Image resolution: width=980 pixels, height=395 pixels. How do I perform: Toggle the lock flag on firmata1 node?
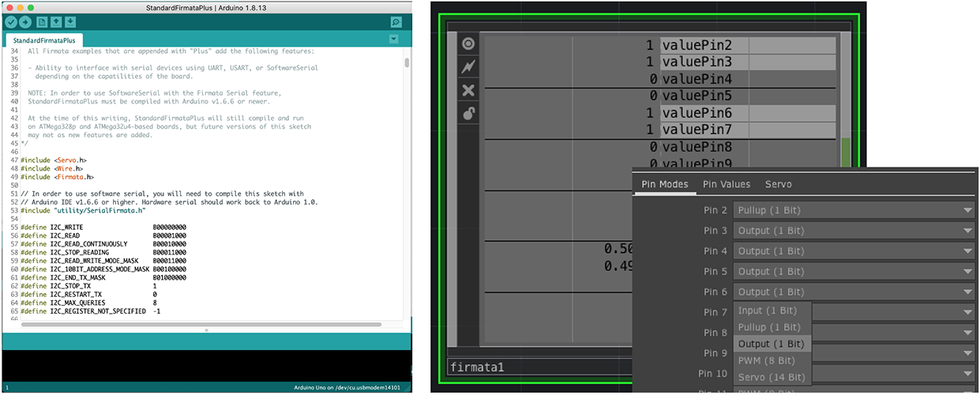pyautogui.click(x=467, y=114)
